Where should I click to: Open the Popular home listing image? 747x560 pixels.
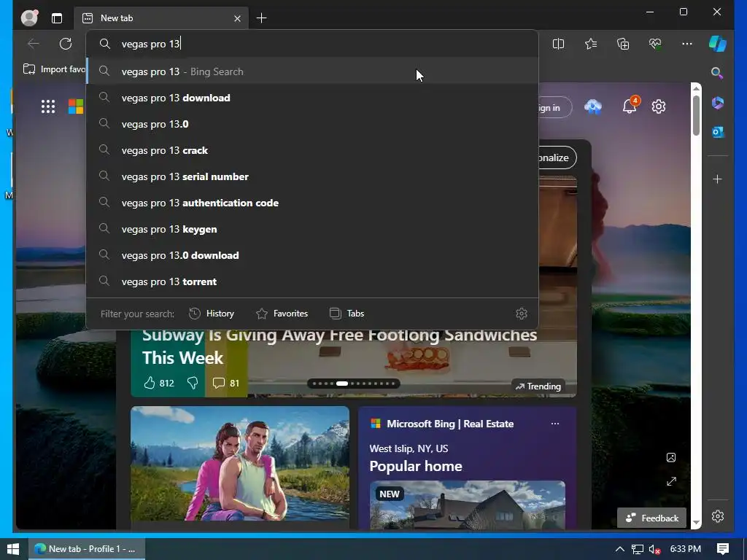[468, 505]
